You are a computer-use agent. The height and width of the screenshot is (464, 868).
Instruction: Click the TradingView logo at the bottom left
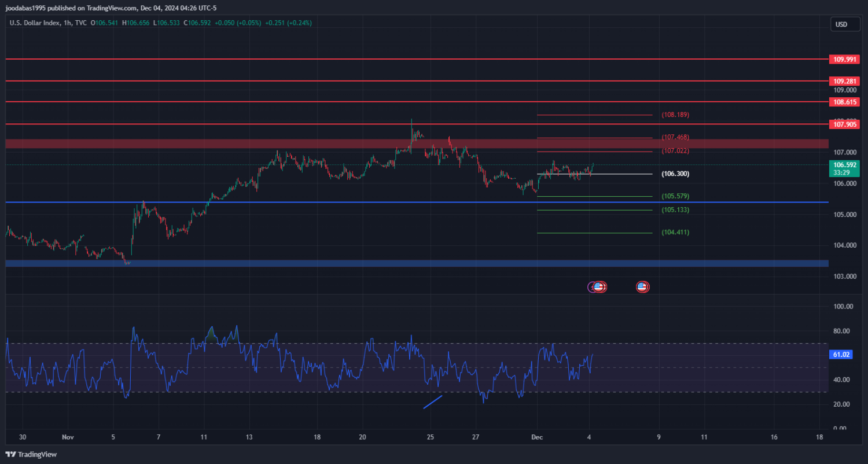point(31,454)
